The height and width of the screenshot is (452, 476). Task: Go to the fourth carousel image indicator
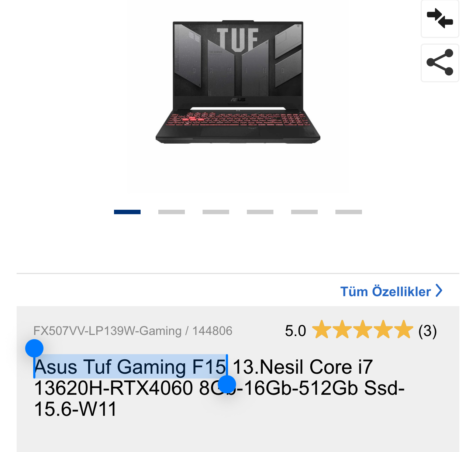260,212
